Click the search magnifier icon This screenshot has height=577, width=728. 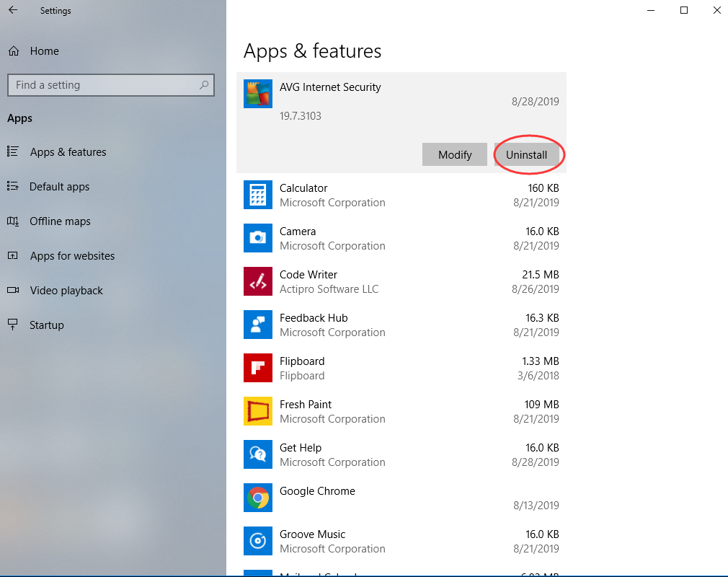[204, 85]
